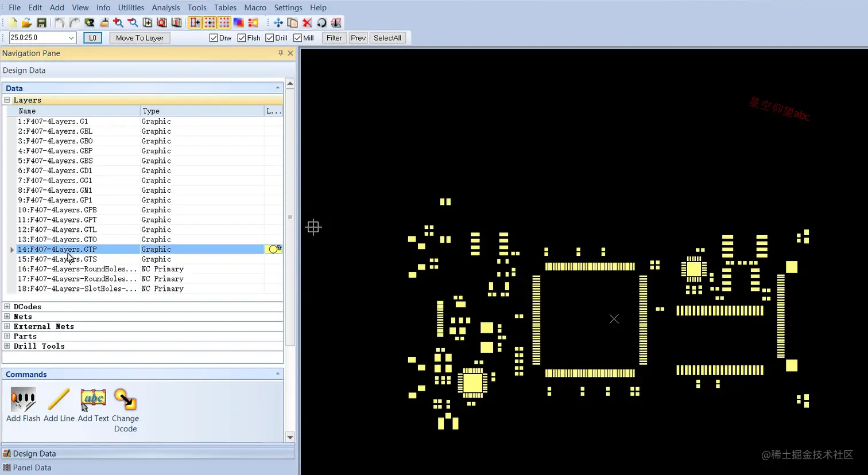Click the Add Line command icon

click(59, 406)
